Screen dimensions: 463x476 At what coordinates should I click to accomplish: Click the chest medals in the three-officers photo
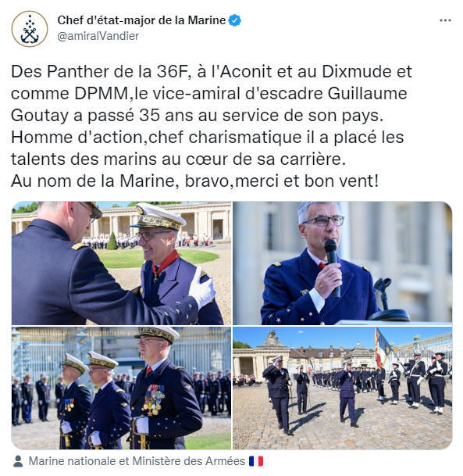[x=154, y=400]
